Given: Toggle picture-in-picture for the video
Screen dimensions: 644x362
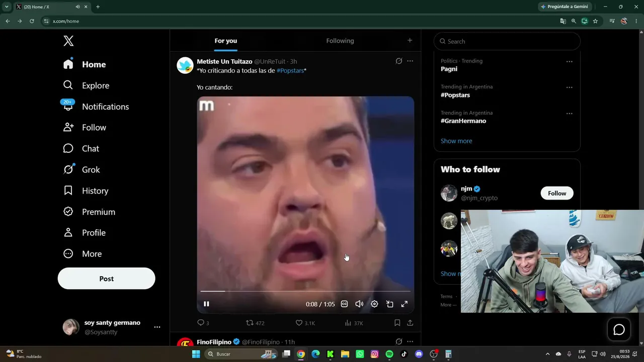Looking at the screenshot, I should pos(389,304).
